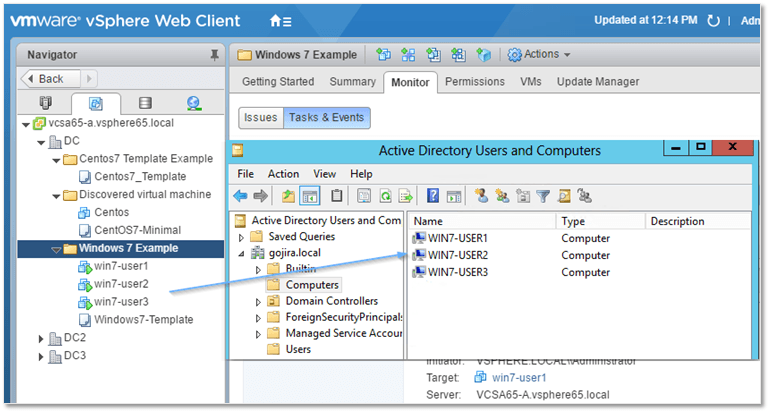Open the File menu in Active Directory
770x413 pixels.
coord(246,174)
